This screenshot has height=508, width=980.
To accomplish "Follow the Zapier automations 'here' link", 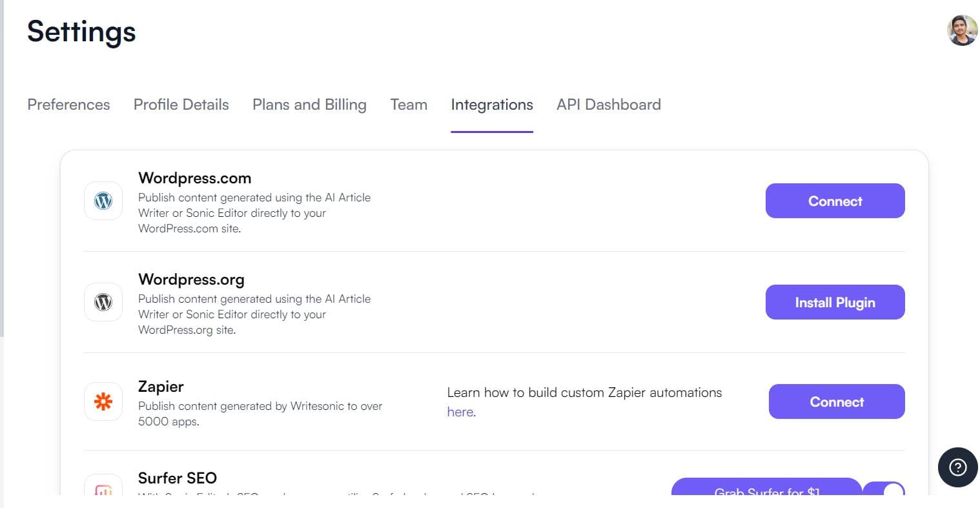I will coord(460,412).
